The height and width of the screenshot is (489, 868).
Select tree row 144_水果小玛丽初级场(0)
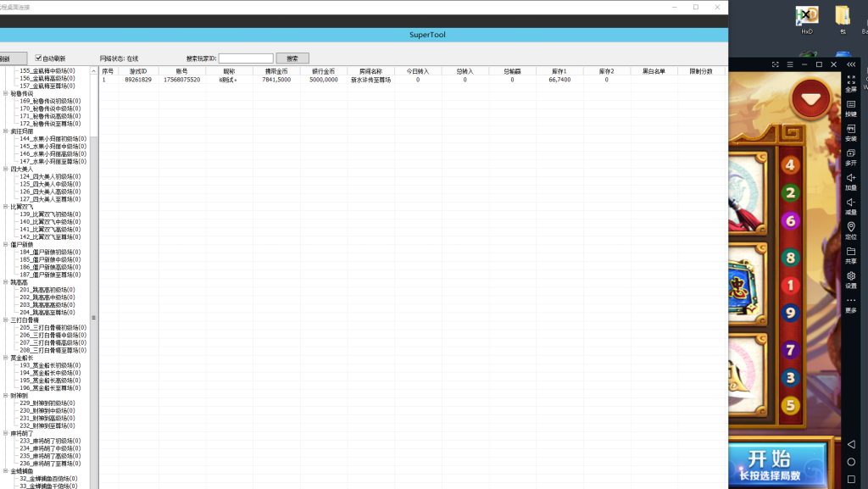click(53, 139)
